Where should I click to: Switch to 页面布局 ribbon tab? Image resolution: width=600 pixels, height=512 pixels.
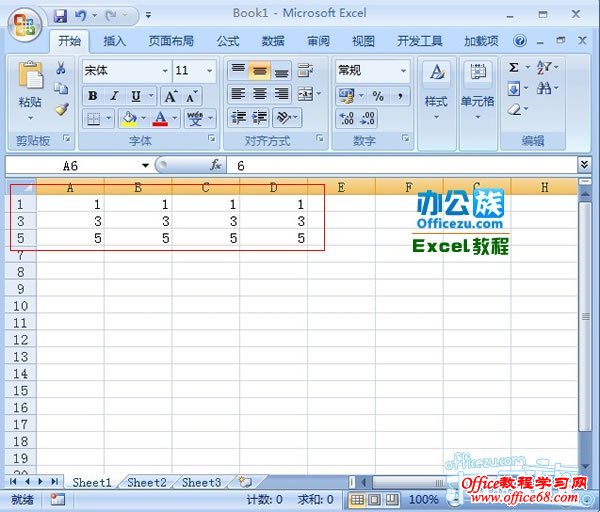click(171, 41)
